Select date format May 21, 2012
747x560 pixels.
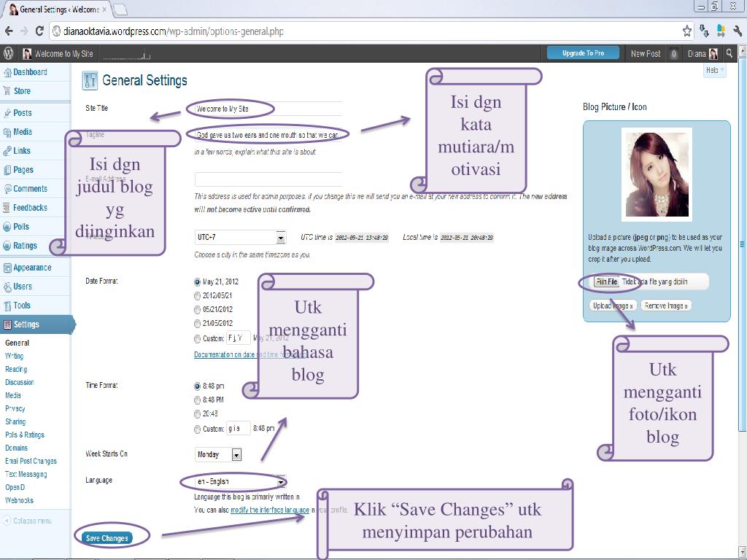pos(197,282)
